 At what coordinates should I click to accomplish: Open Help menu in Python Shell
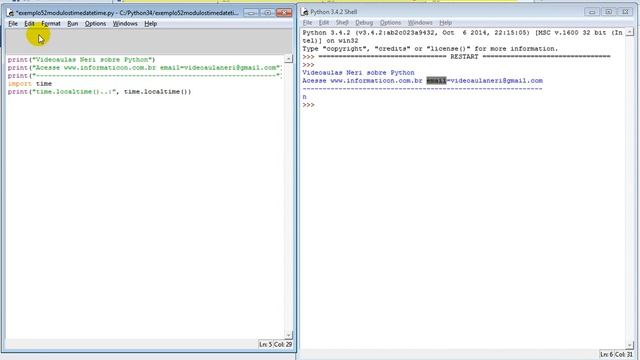(445, 23)
